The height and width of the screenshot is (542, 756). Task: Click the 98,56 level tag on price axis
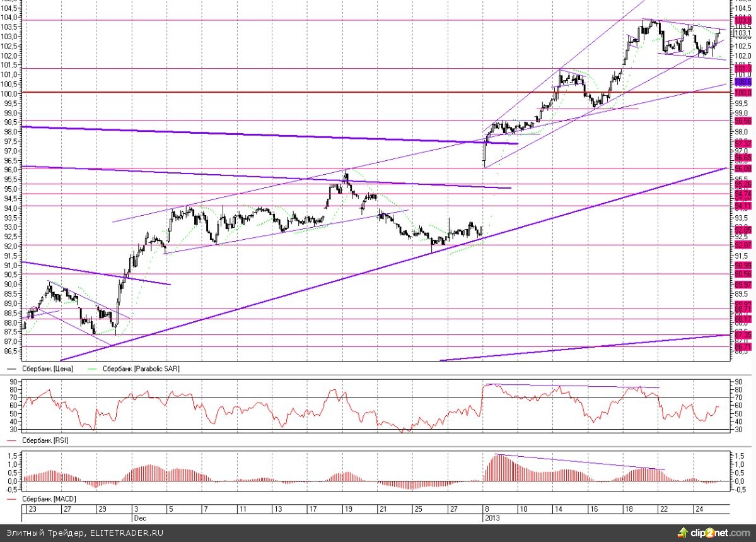point(743,121)
